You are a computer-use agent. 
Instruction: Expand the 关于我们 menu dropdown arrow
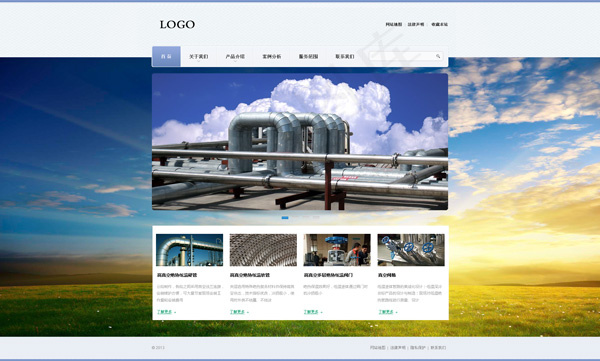click(199, 61)
